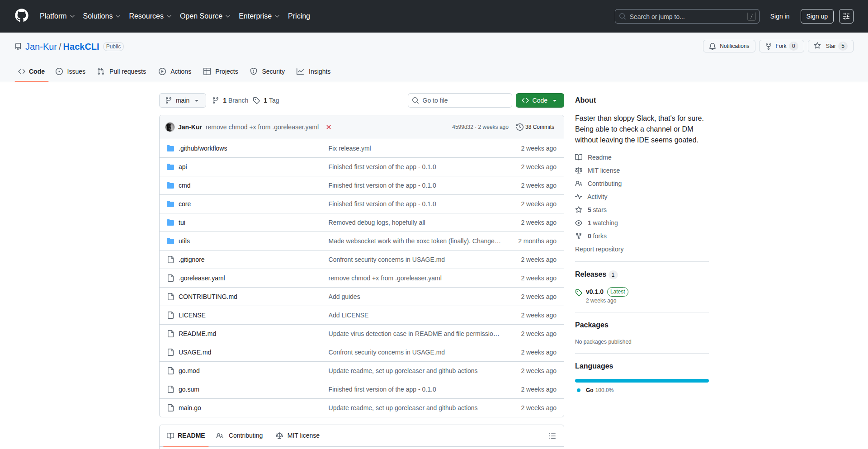
Task: Click the Jan-Kur avatar in commit row
Action: pos(170,127)
